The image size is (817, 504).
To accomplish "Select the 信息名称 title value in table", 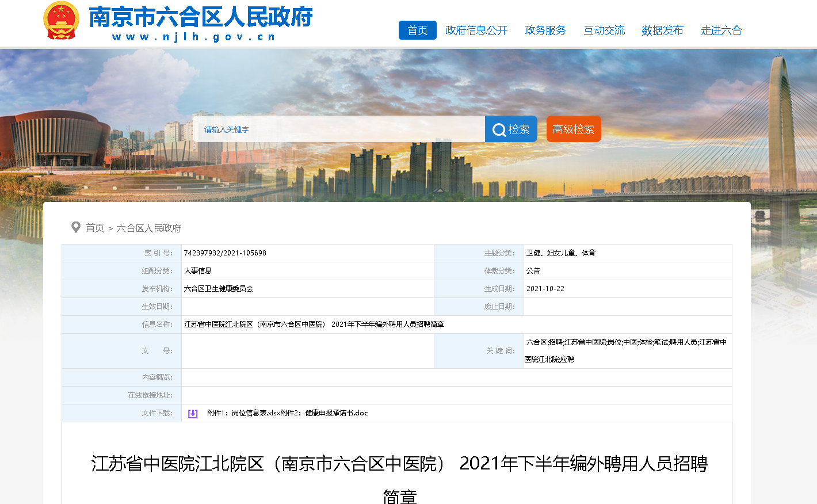I will point(314,324).
